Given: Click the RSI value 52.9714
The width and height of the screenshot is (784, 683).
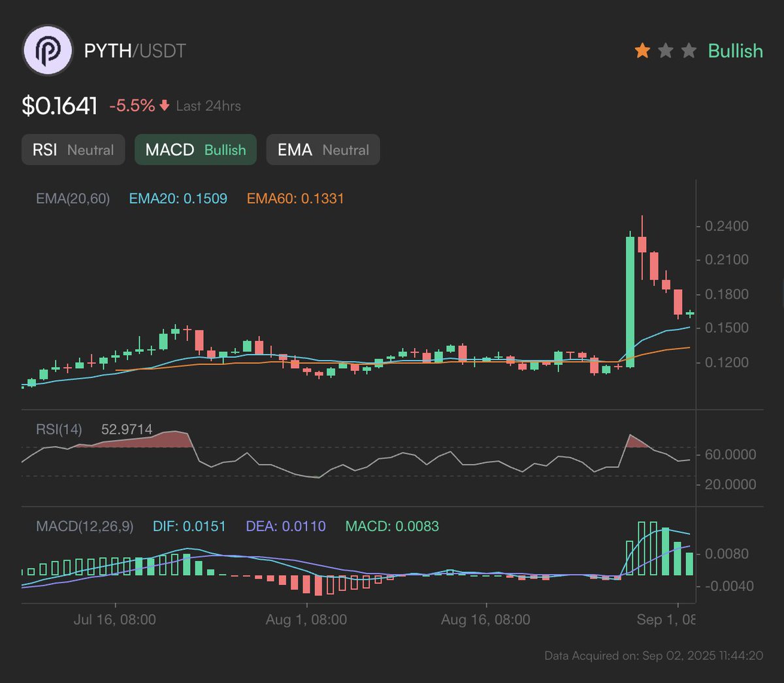Looking at the screenshot, I should point(127,430).
